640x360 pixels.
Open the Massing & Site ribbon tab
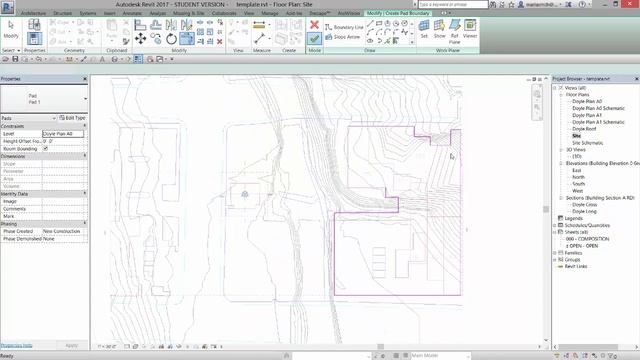pyautogui.click(x=189, y=13)
